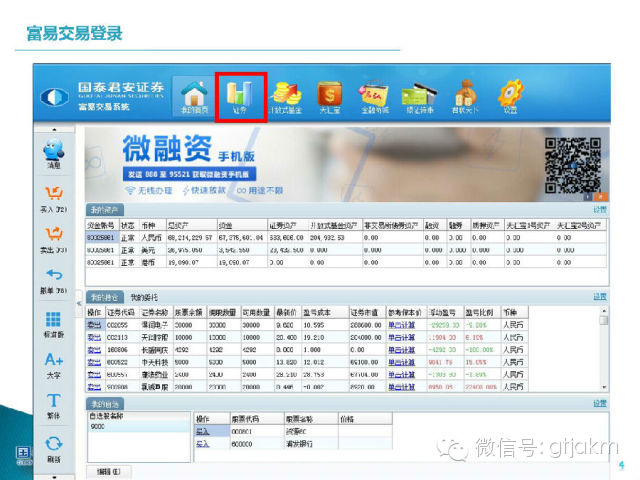
Task: Open the 开放式基金 gold coins icon
Action: click(286, 98)
